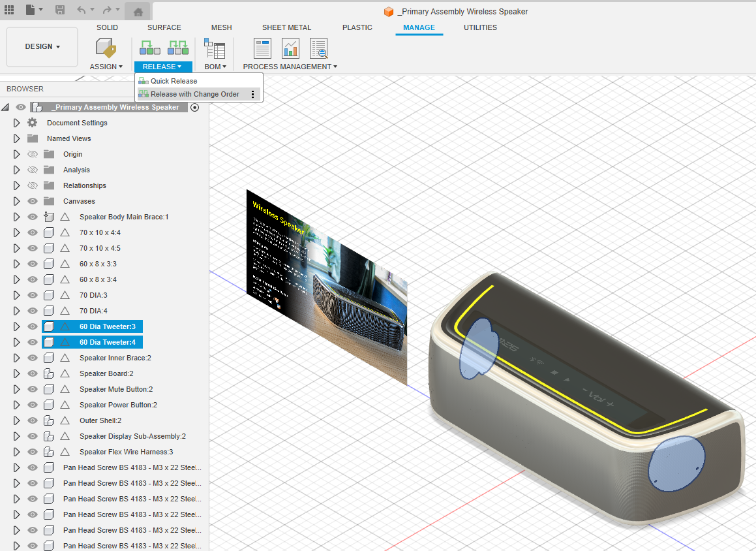This screenshot has width=756, height=551.
Task: Hide Speaker Mute Button:2 component
Action: coord(33,389)
